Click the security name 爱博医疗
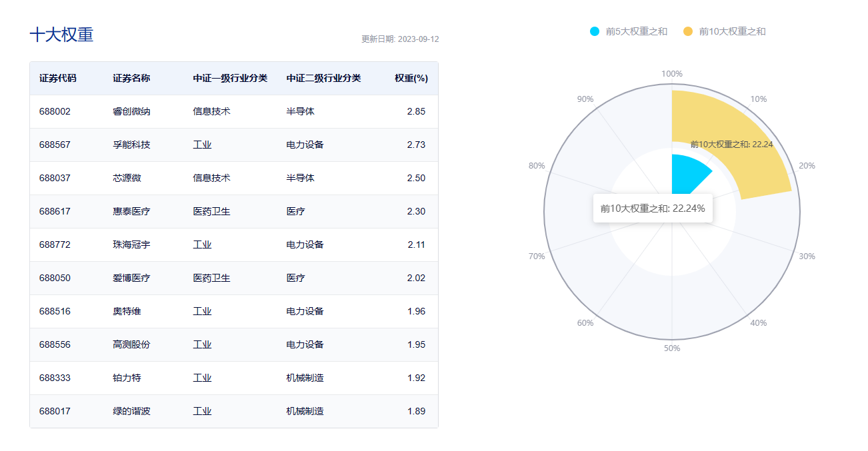This screenshot has width=868, height=451. 131,278
